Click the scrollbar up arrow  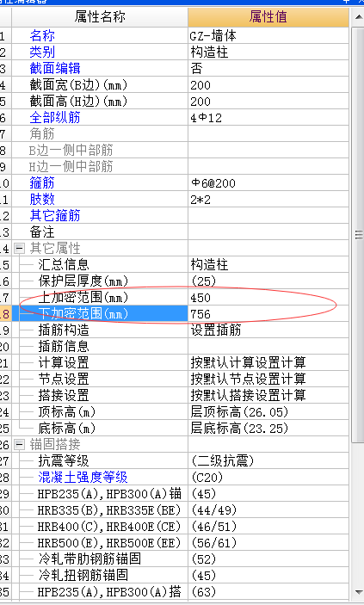click(x=357, y=17)
